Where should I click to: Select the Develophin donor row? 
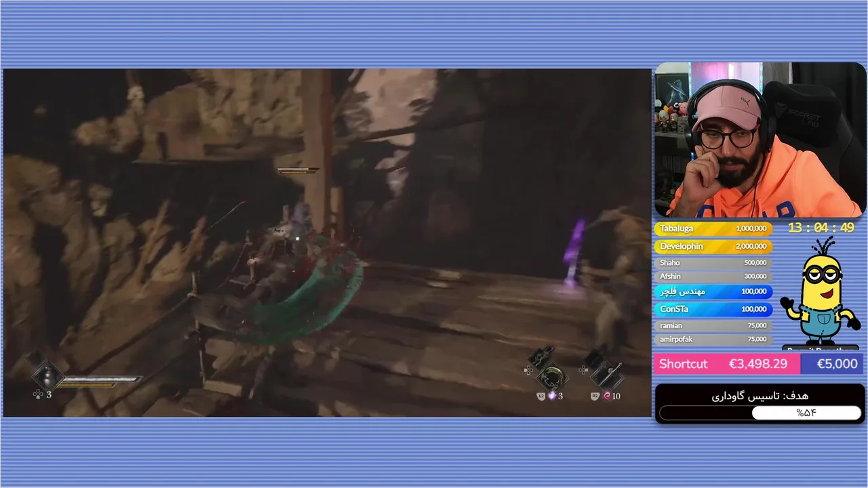(713, 246)
